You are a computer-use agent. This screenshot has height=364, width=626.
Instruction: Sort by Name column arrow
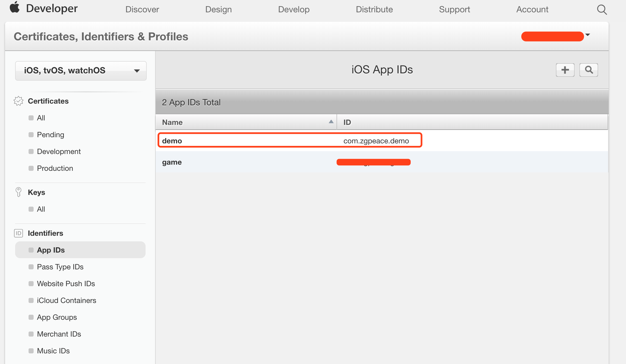click(331, 122)
